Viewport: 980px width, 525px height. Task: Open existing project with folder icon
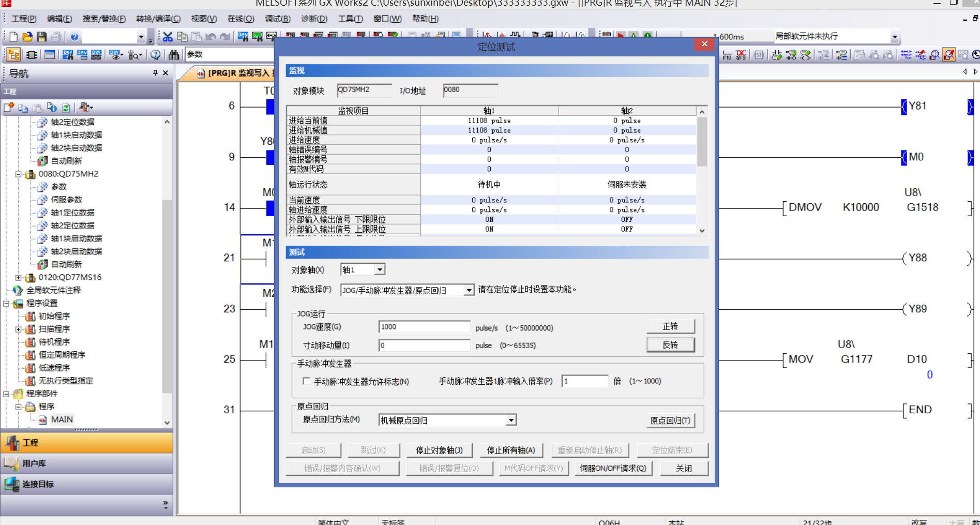(27, 37)
